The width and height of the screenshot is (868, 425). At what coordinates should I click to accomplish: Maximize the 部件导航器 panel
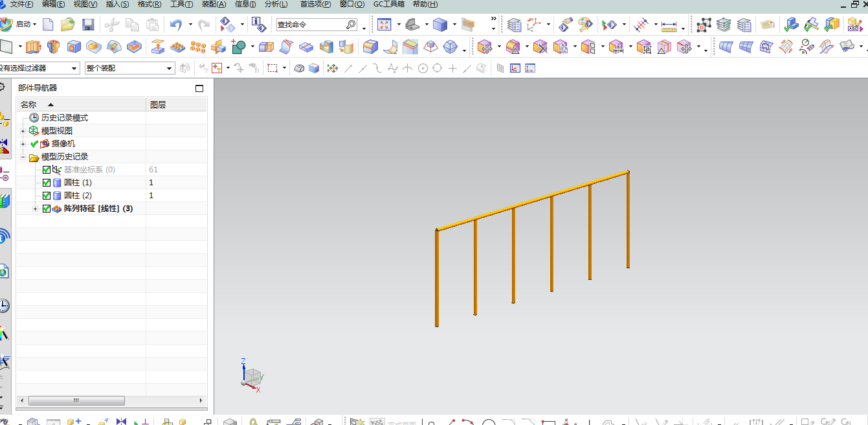click(x=199, y=88)
